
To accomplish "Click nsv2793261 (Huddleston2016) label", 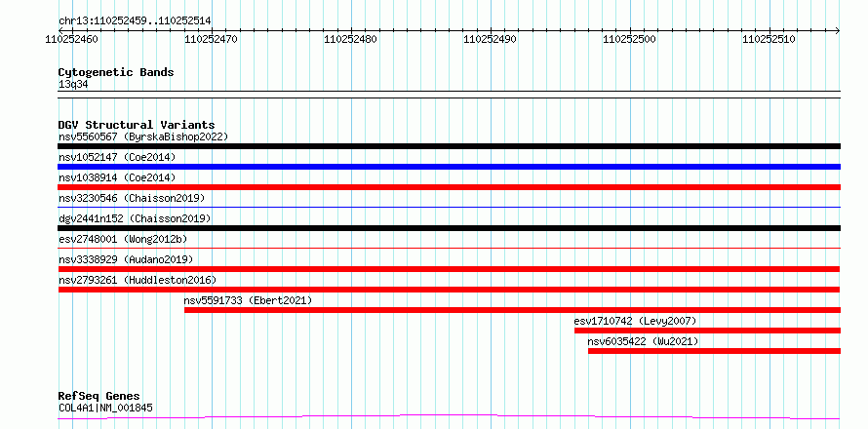I will (138, 280).
